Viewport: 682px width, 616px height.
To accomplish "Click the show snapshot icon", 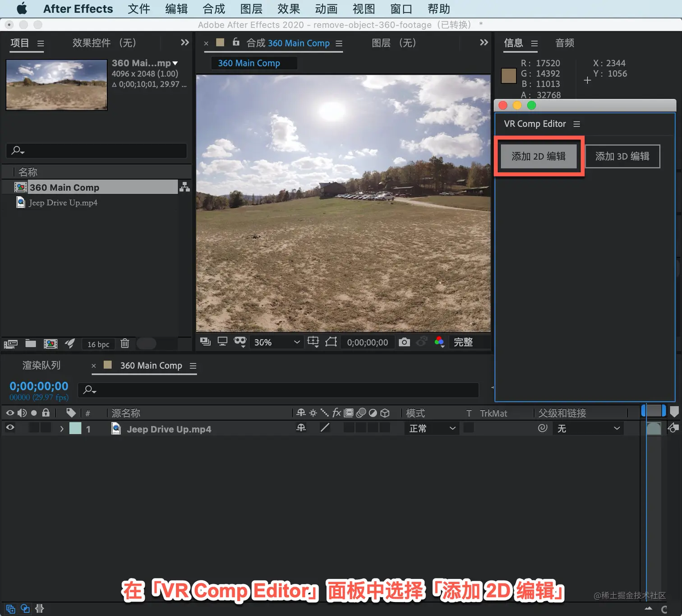I will point(422,342).
